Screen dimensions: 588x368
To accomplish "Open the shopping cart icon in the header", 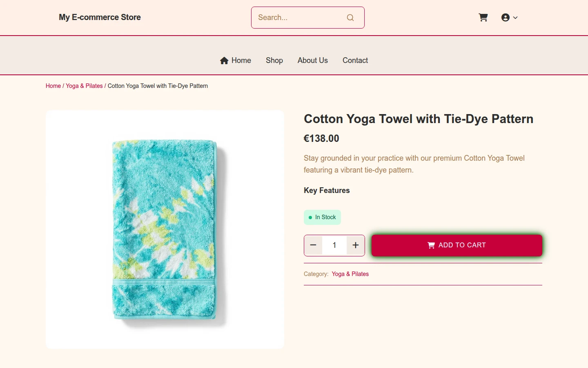I will tap(483, 18).
